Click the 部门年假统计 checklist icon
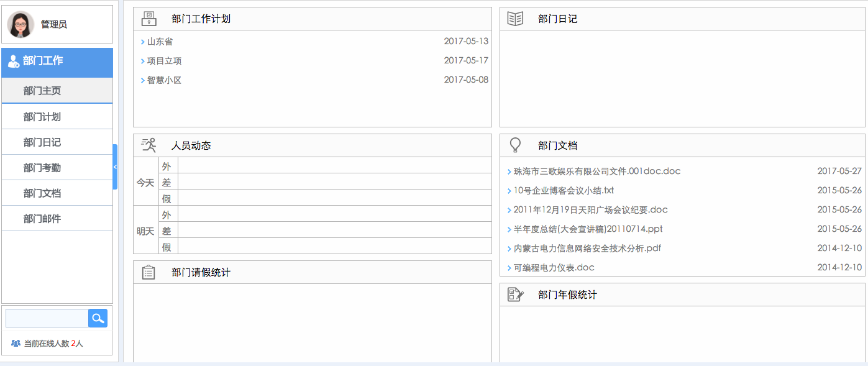Screen dimensions: 868x366 515,295
